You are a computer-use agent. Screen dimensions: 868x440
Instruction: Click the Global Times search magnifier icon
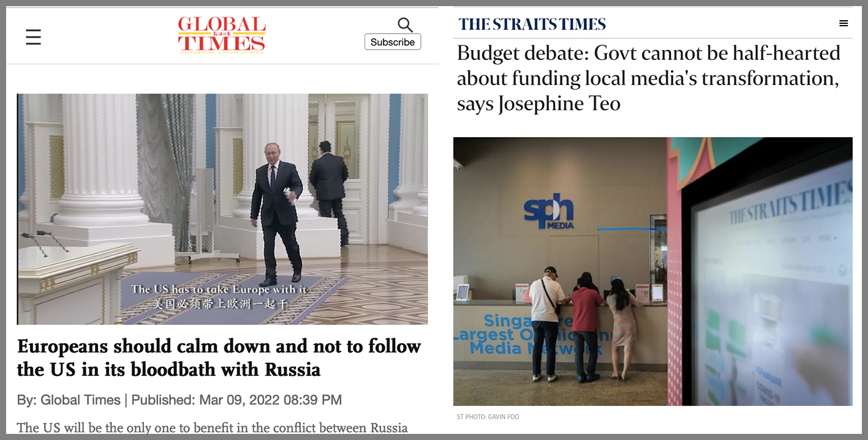pos(405,24)
